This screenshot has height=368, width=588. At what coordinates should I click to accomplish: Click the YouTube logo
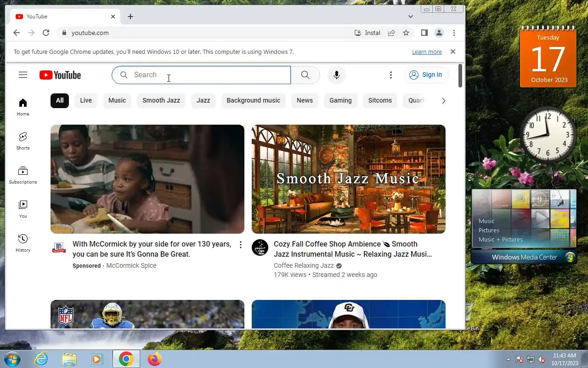coord(60,75)
